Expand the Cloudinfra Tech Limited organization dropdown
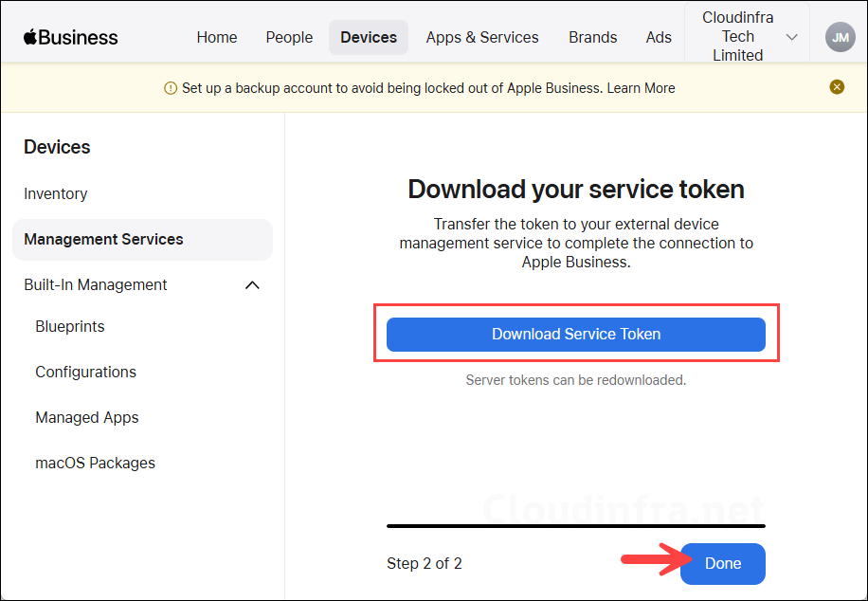The image size is (868, 601). click(747, 37)
